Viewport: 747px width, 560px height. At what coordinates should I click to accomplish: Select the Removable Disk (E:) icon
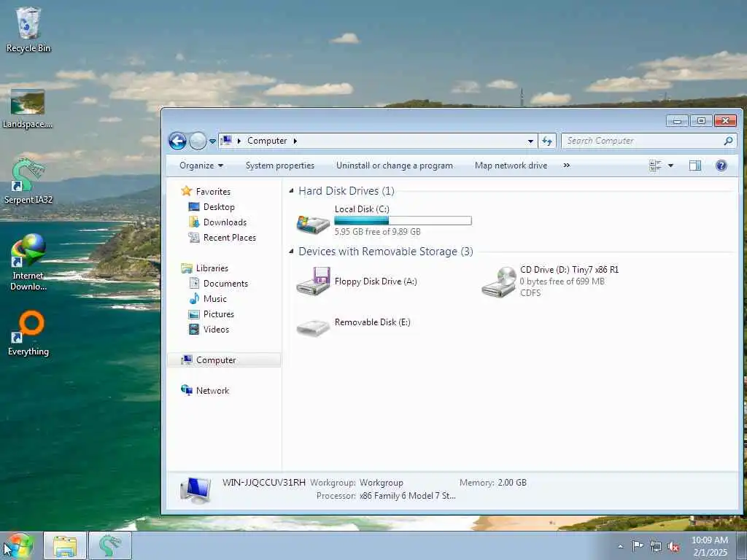pyautogui.click(x=312, y=327)
